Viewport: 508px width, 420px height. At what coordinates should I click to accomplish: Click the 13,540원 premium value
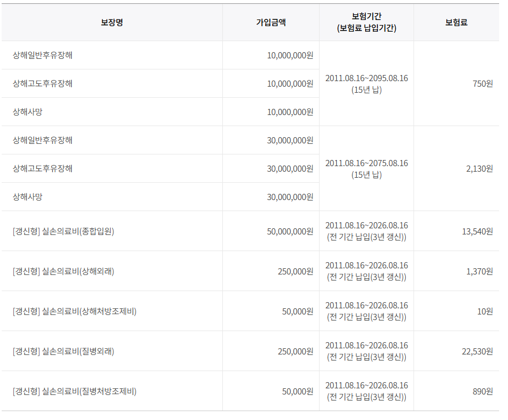tap(477, 232)
